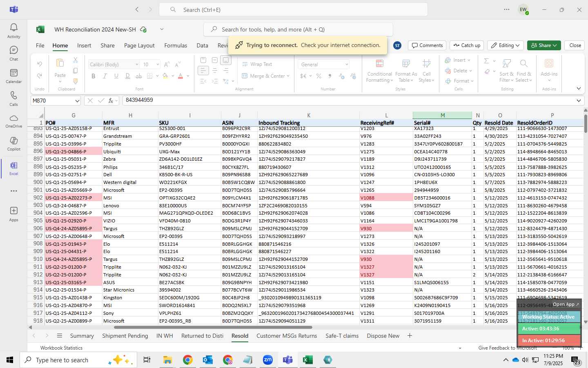Click the AutoSum sigma icon
The image size is (588, 368).
(x=486, y=61)
